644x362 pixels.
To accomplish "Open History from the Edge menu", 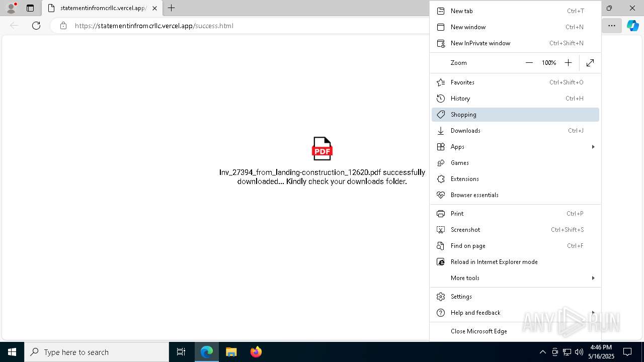I will (x=515, y=99).
